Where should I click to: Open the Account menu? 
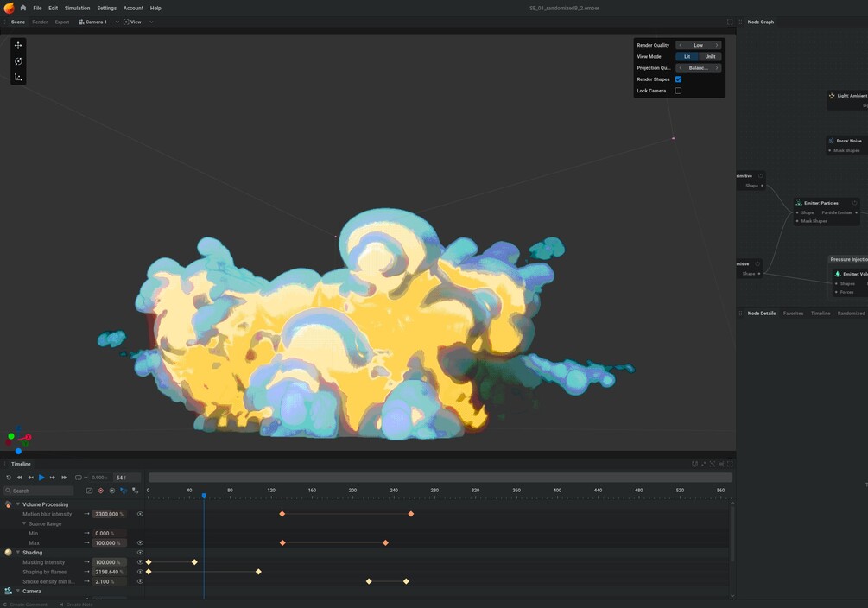pos(133,9)
